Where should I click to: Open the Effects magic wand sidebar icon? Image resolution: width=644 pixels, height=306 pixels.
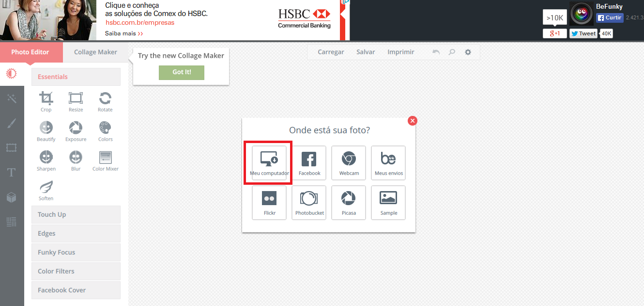[12, 98]
